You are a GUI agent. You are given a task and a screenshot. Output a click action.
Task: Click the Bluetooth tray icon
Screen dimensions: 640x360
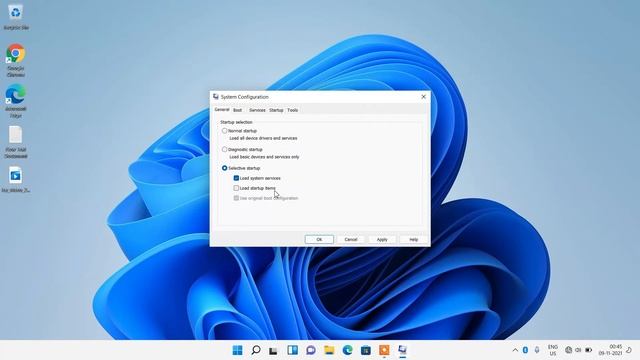pos(525,350)
